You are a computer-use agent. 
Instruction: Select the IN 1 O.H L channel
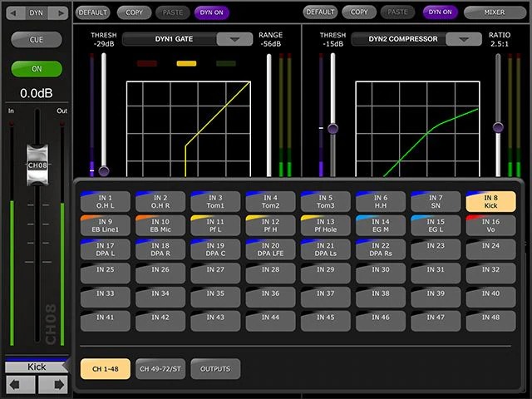point(105,201)
